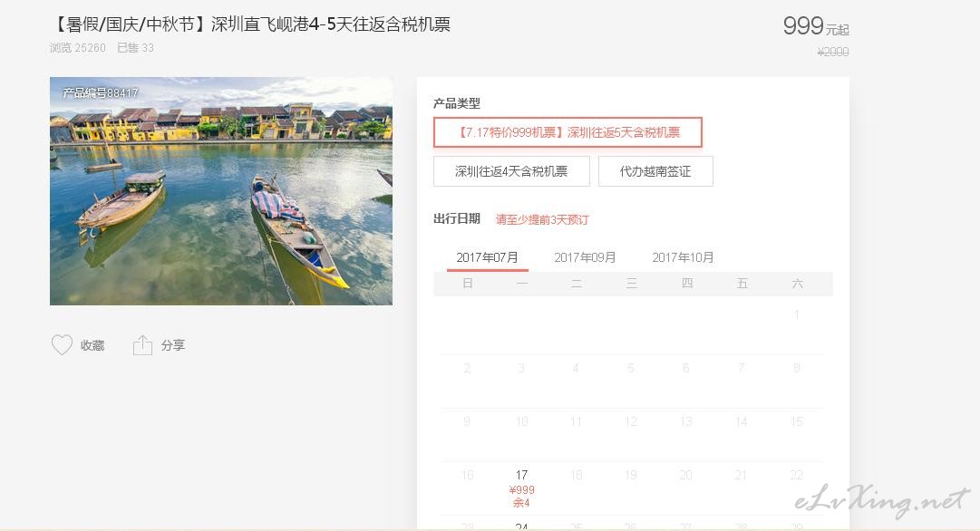
Task: Pick July 17 priced at ¥999
Action: (x=522, y=488)
